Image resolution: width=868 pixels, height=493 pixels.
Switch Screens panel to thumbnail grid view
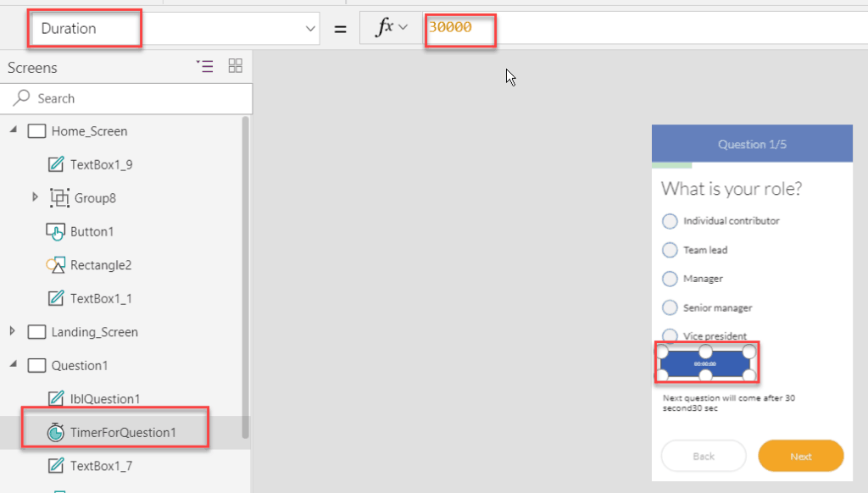[236, 66]
